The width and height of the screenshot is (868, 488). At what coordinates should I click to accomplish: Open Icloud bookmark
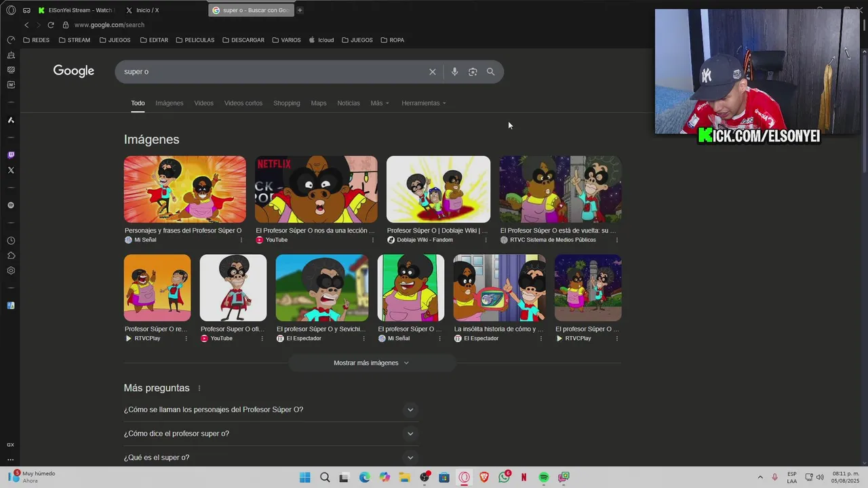click(321, 40)
